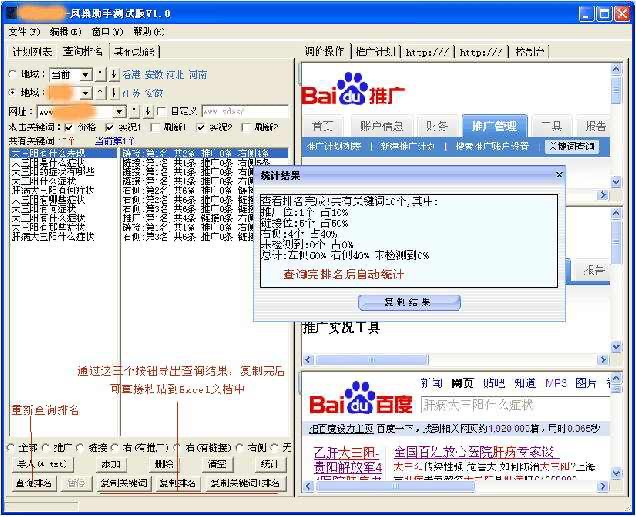Click the app icon in the title bar
636x517 pixels.
point(12,13)
